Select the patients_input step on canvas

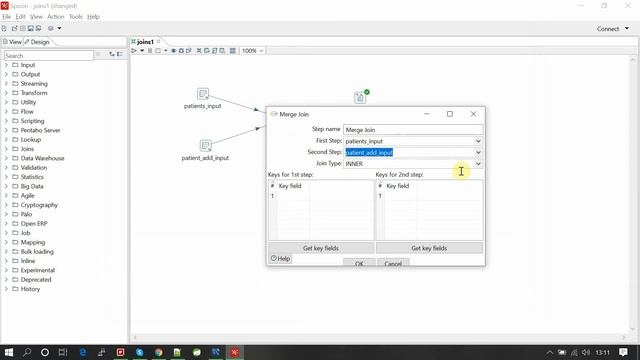pyautogui.click(x=203, y=94)
